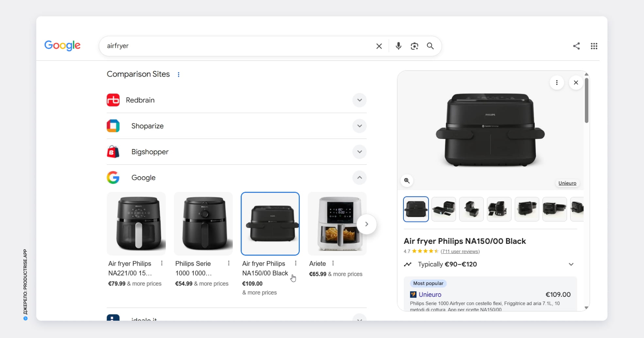This screenshot has width=644, height=338.
Task: Close the product detail panel
Action: pyautogui.click(x=576, y=83)
